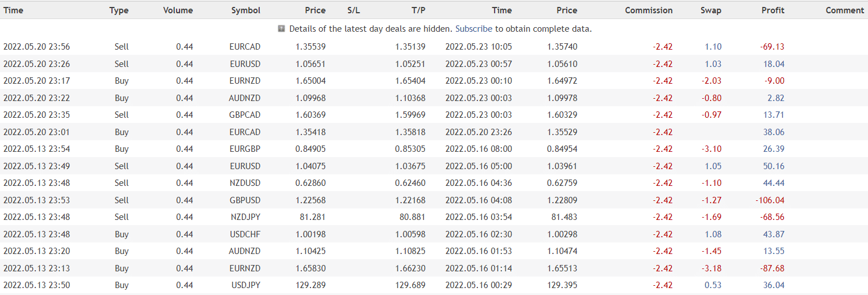Click the swap value 1.10
Screen dimensions: 868x295
(x=713, y=47)
